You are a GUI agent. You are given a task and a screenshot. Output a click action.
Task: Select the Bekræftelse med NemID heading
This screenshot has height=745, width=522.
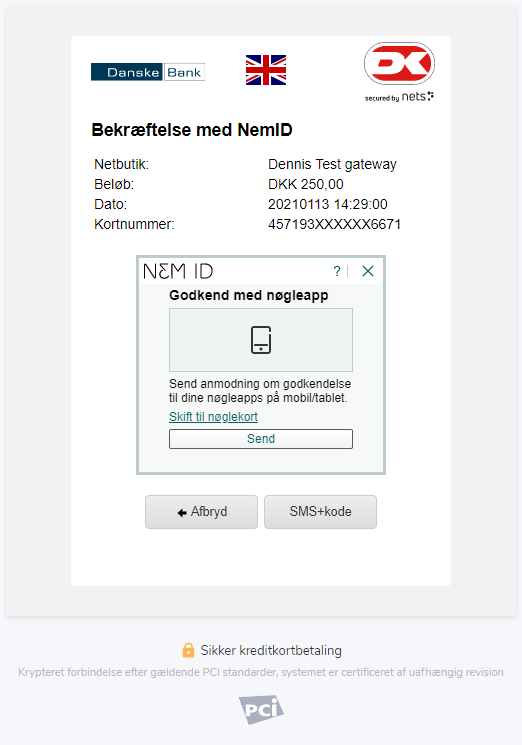click(192, 130)
